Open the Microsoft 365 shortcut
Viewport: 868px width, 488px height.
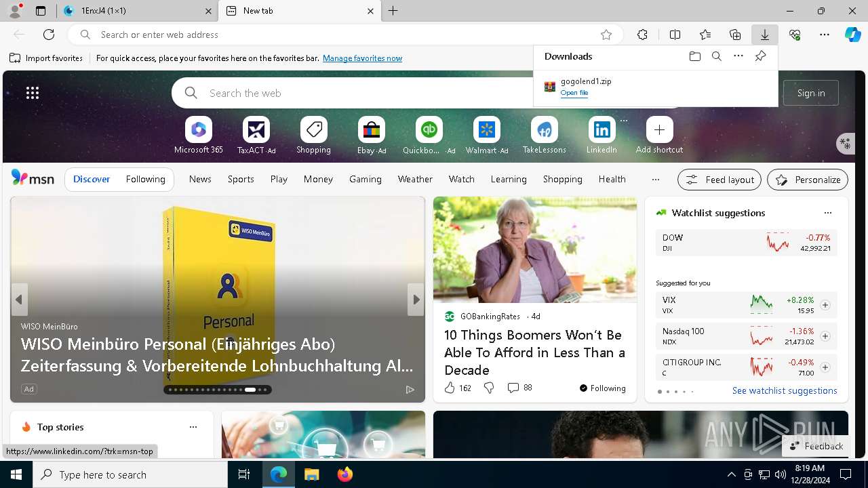point(199,136)
